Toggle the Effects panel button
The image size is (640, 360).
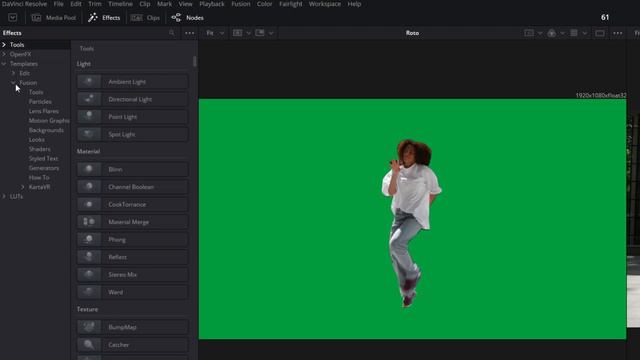click(104, 18)
